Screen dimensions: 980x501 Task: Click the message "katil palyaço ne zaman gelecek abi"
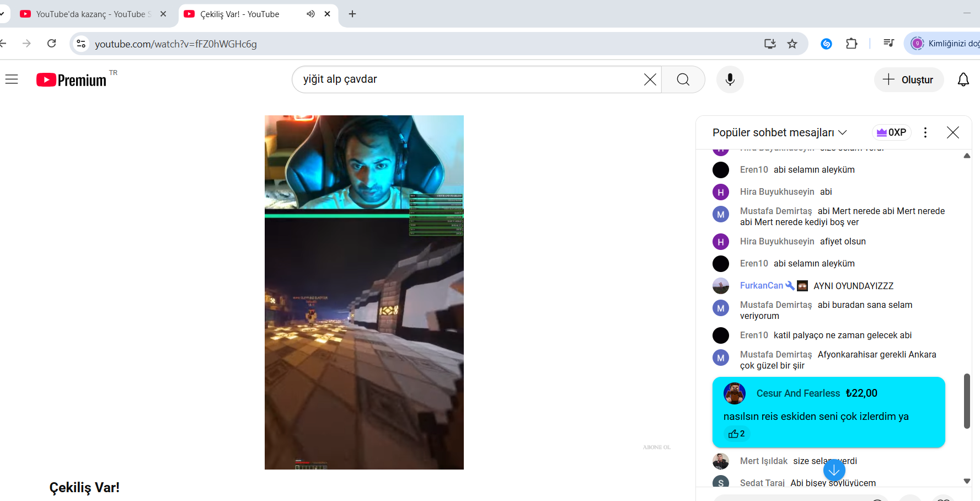843,335
